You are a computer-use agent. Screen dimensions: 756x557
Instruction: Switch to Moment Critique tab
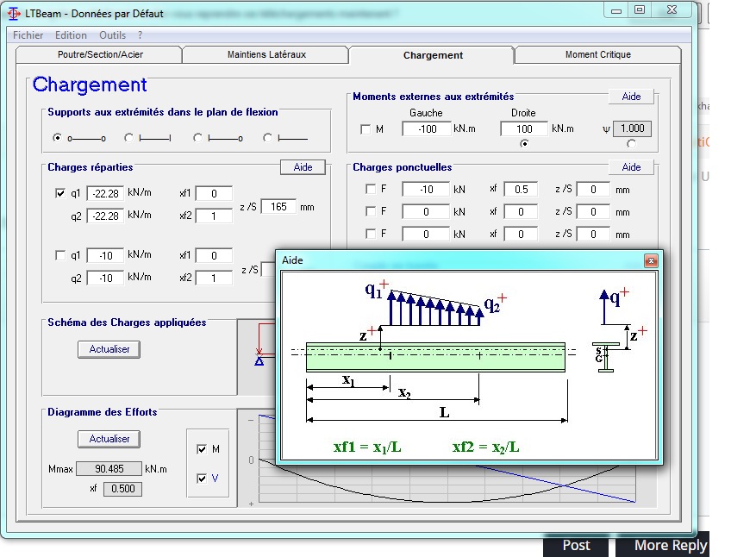click(x=598, y=54)
